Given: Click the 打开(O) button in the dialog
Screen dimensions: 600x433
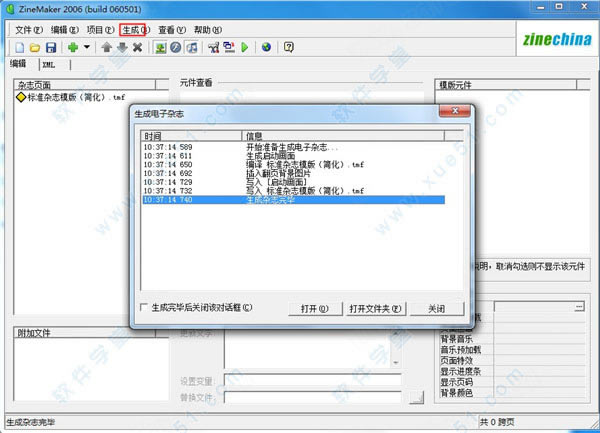Looking at the screenshot, I should pyautogui.click(x=315, y=309).
